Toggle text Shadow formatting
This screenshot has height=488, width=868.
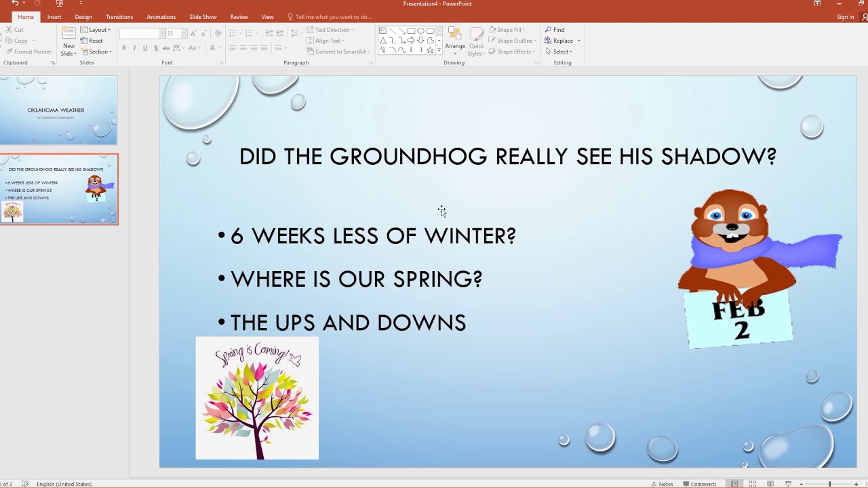pyautogui.click(x=156, y=48)
